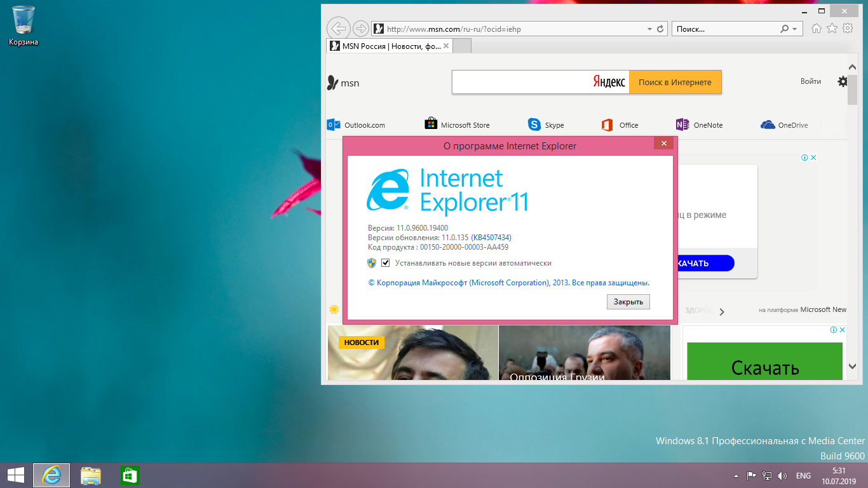Click inside the IE search box
868x488 pixels.
(726, 29)
